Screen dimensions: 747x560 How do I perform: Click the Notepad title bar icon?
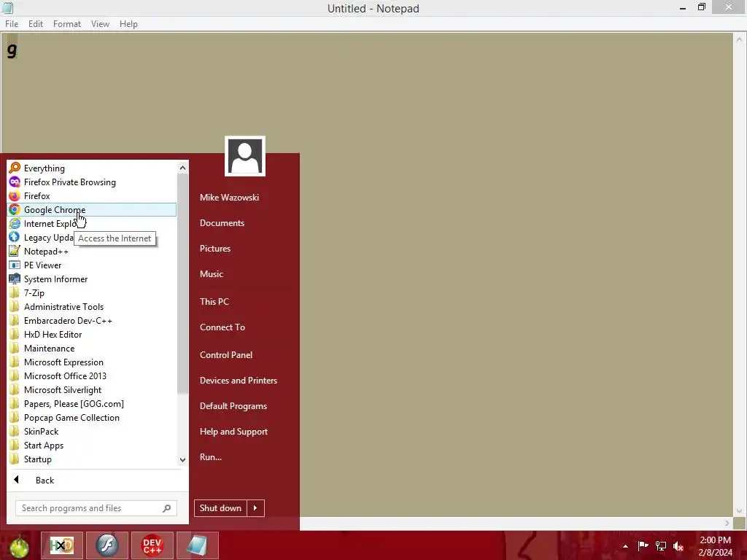pyautogui.click(x=7, y=8)
